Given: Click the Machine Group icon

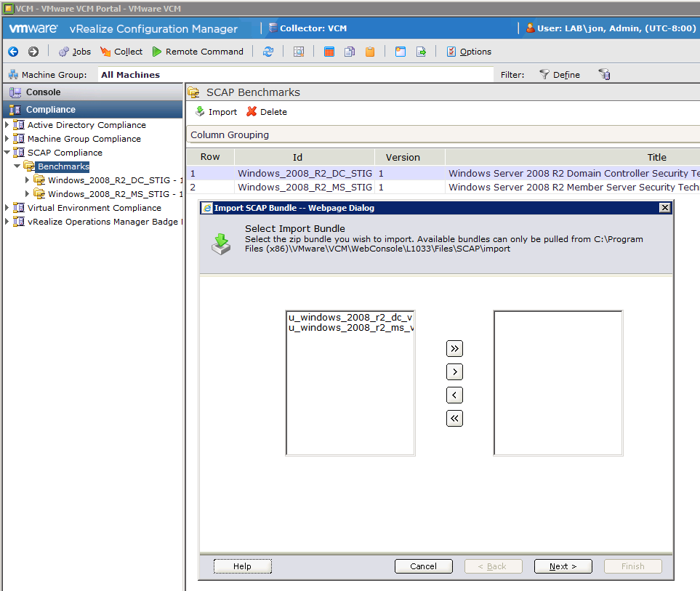Looking at the screenshot, I should pos(13,75).
